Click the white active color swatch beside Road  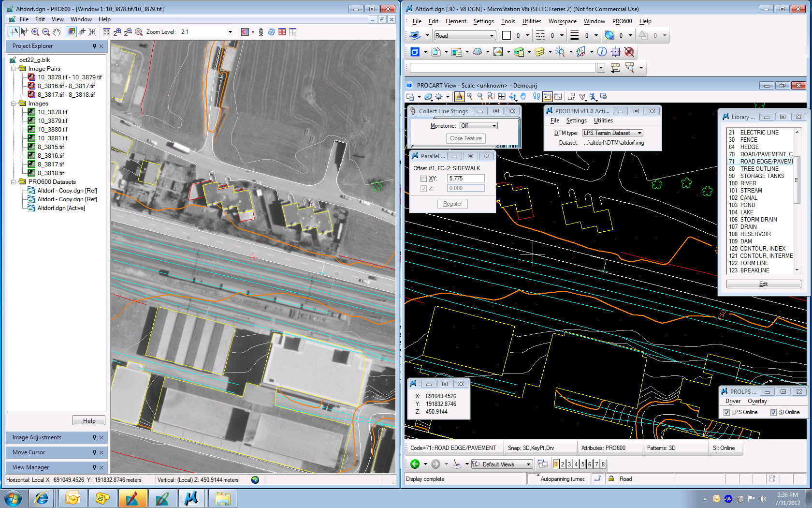(506, 35)
